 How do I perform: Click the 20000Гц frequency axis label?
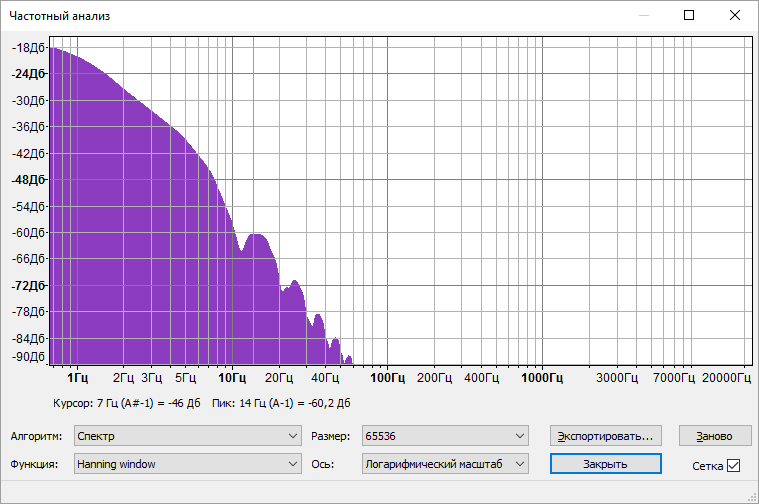[726, 378]
